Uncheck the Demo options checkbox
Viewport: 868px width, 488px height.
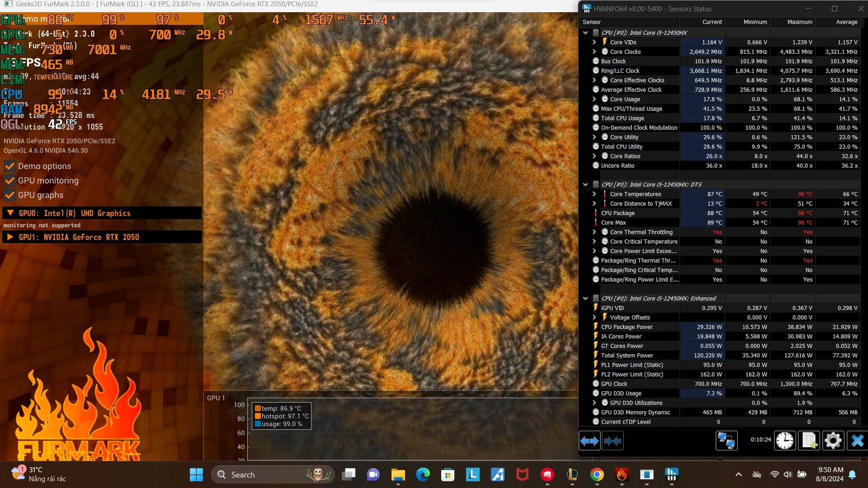point(9,166)
